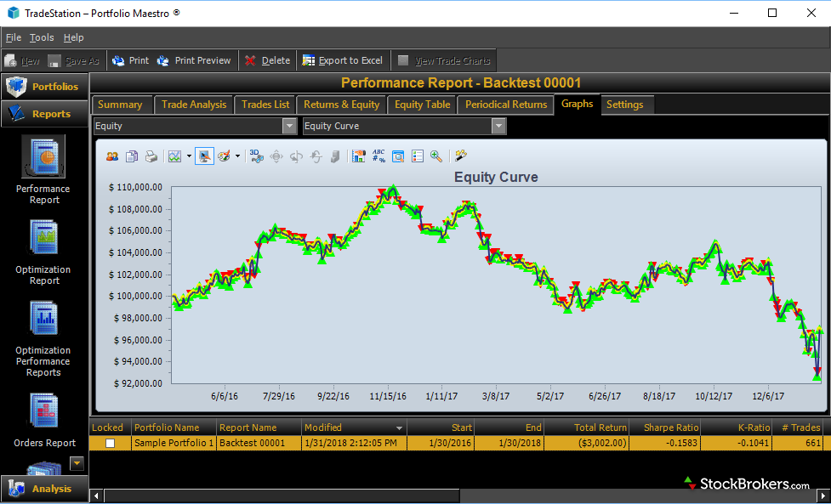
Task: Select the Backtest 00001 cell
Action: point(259,443)
